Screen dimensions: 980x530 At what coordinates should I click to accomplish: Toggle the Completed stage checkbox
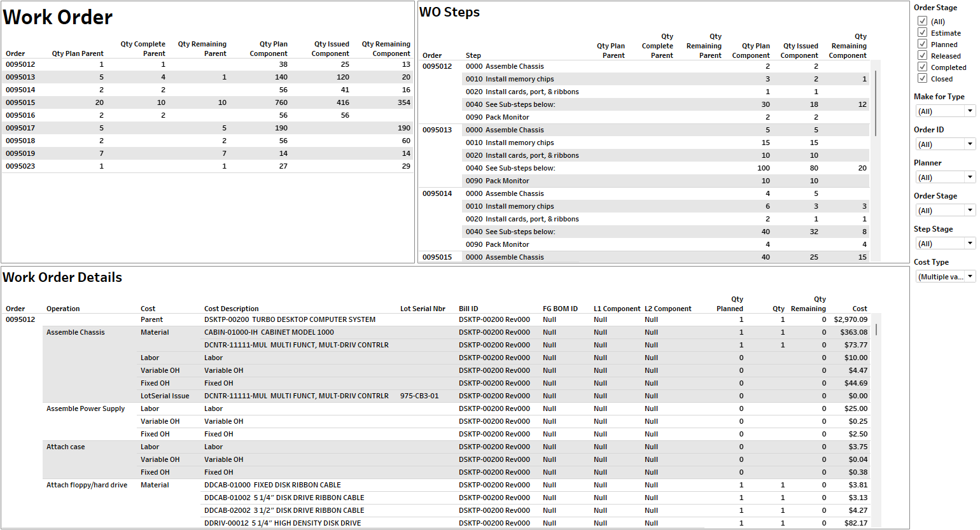pos(922,67)
